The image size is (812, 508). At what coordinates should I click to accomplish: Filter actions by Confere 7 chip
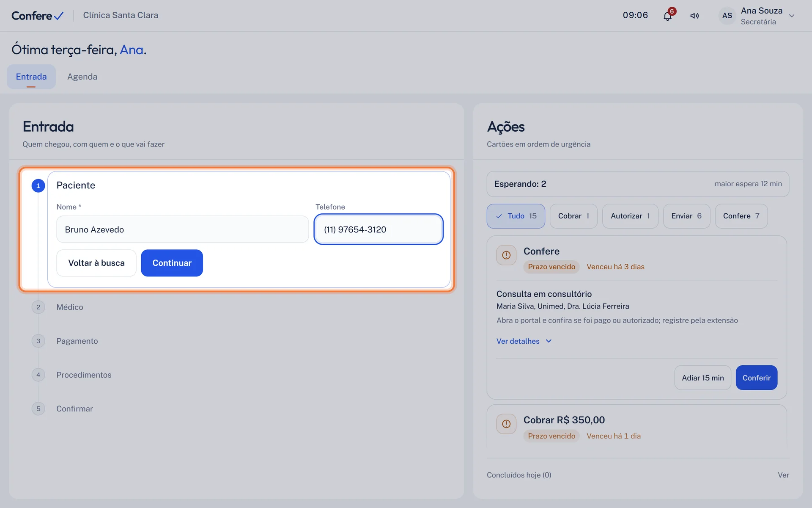[741, 216]
